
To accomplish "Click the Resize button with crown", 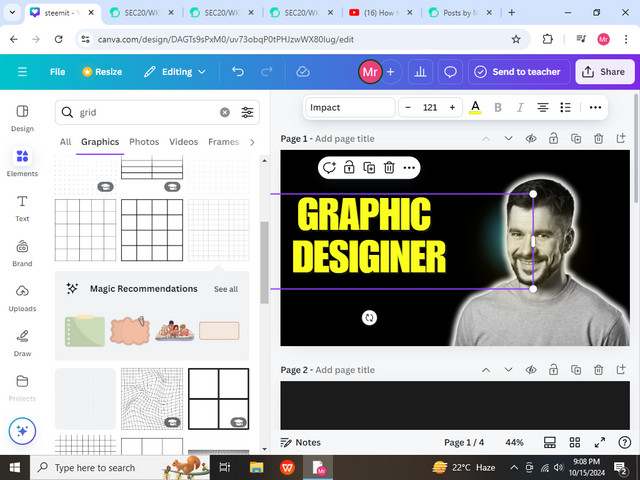I will tap(102, 72).
